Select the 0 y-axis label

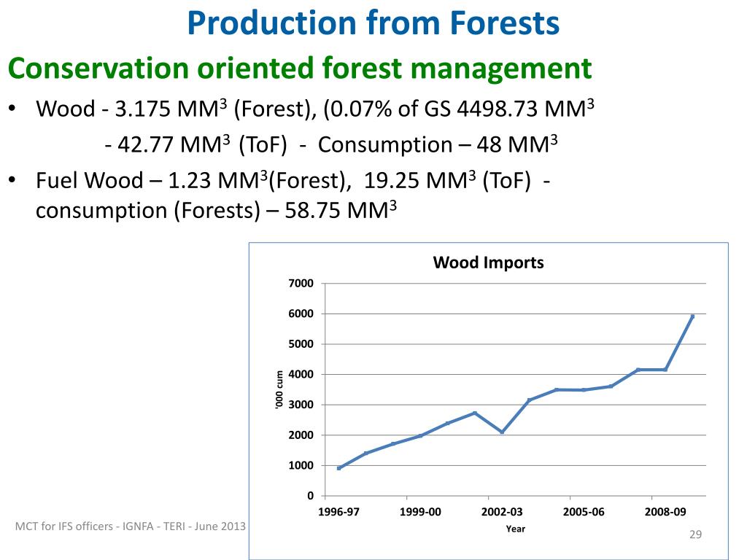(x=311, y=496)
